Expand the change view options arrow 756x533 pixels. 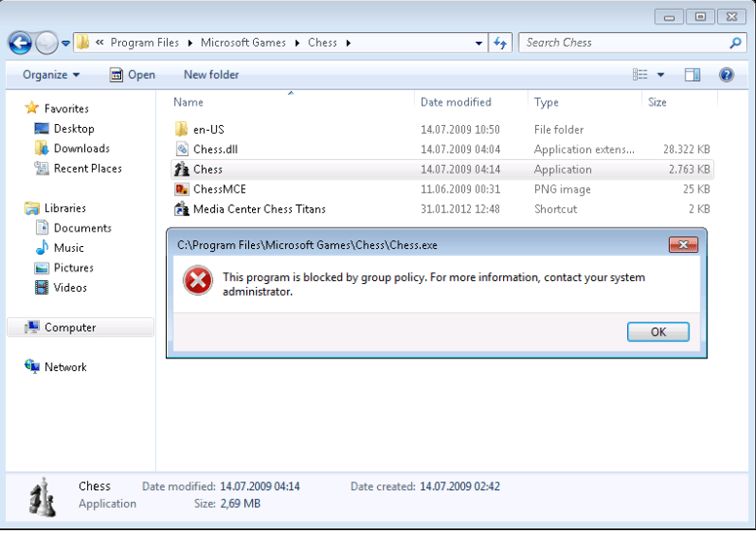[x=661, y=75]
